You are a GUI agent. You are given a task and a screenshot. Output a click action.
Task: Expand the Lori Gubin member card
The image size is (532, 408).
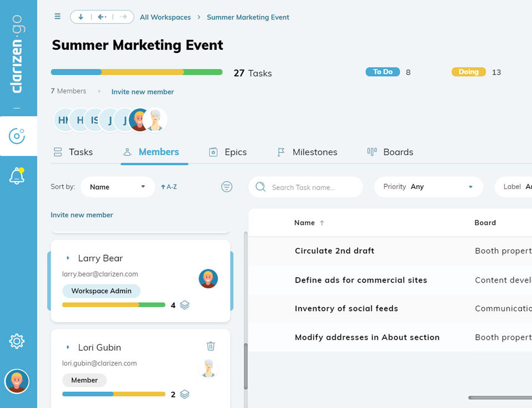[x=68, y=347]
